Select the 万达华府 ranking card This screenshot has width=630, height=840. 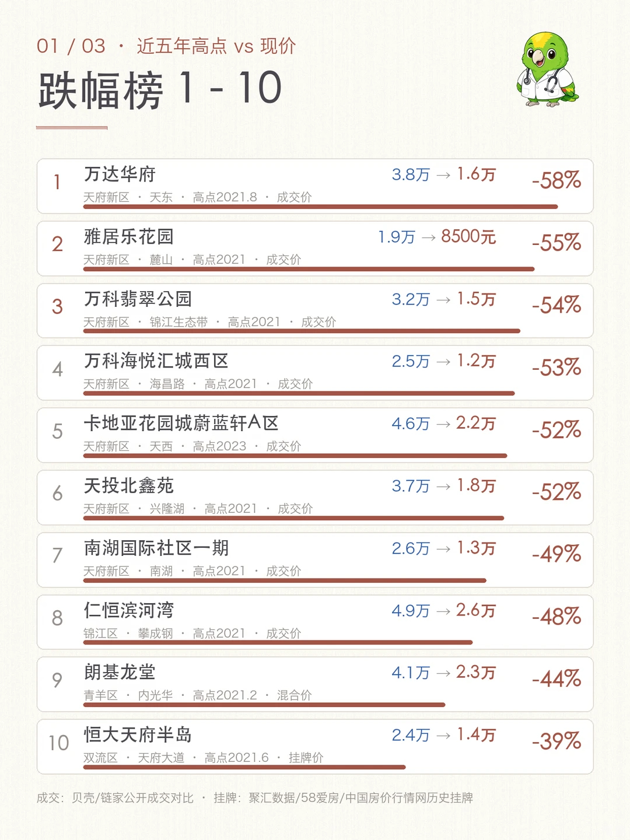tap(315, 186)
